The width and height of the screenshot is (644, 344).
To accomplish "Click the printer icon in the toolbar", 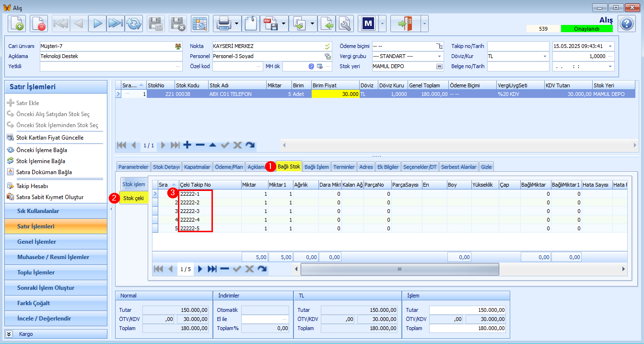I will point(223,24).
